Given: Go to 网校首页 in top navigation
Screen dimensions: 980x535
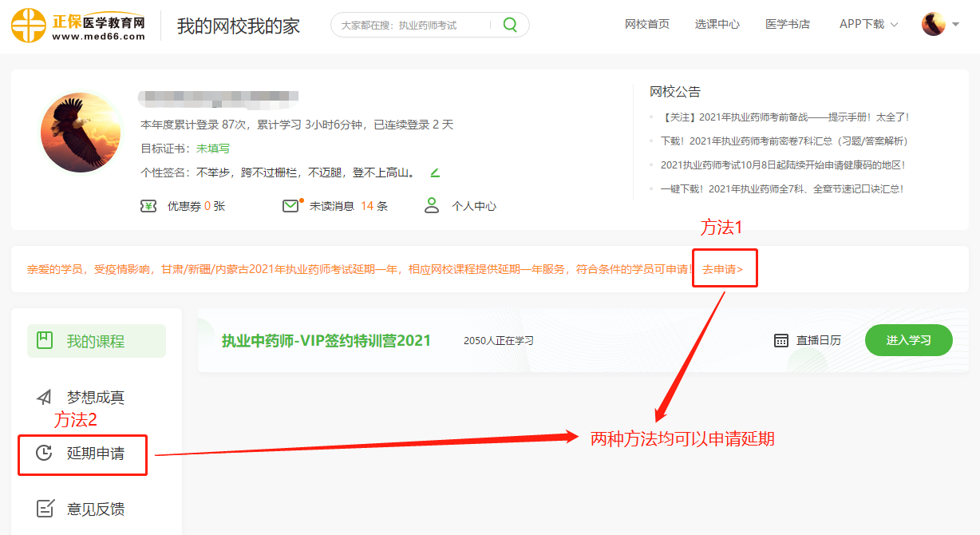Looking at the screenshot, I should 647,25.
